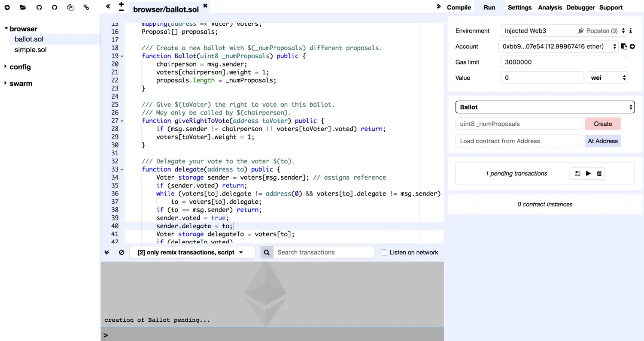Click the '0 contract Instances' text
The width and height of the screenshot is (644, 341).
(545, 204)
